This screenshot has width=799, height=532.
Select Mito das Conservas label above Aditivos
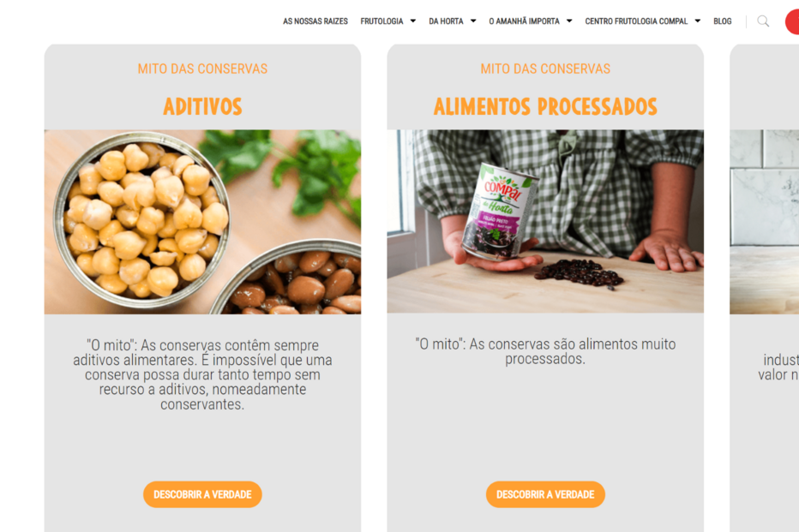click(202, 69)
